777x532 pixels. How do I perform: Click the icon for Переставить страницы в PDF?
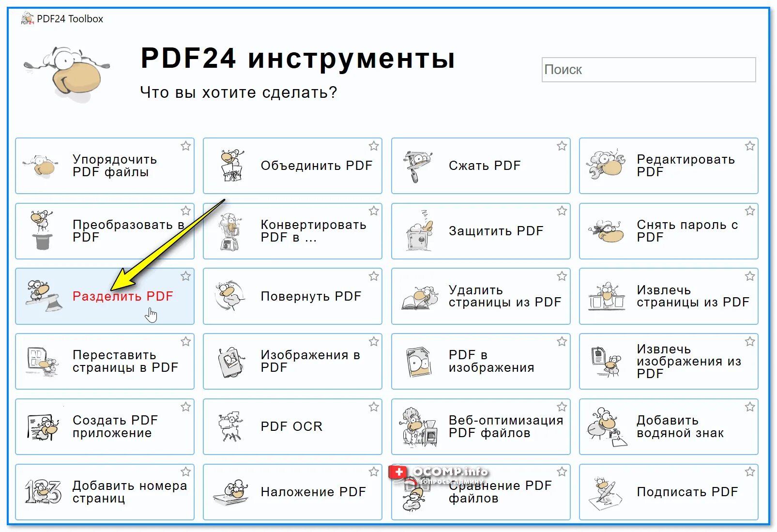[42, 361]
